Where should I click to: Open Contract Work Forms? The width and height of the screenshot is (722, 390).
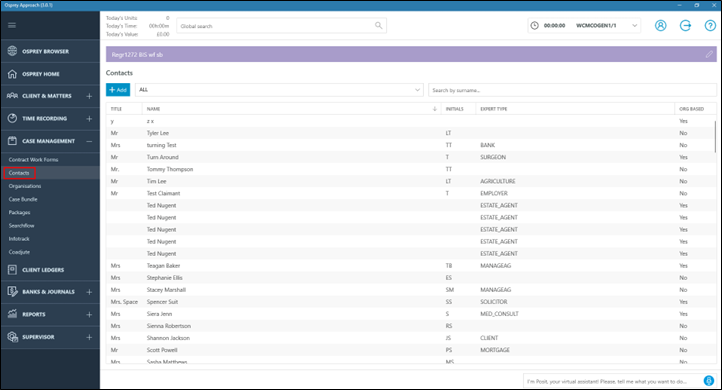click(x=34, y=160)
